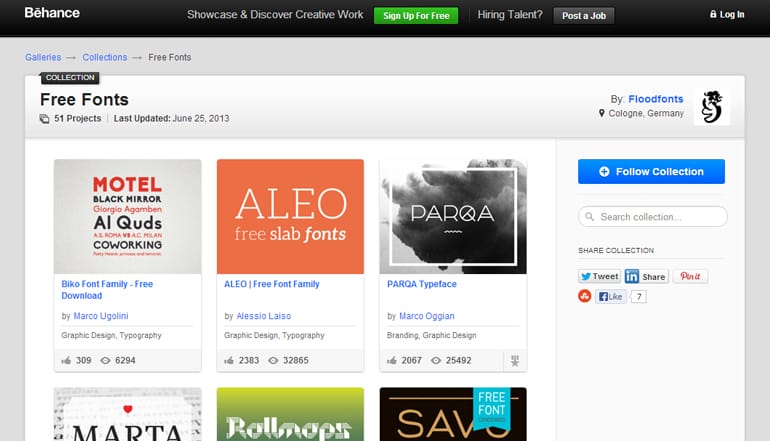
Task: Click the red StumbleUpon share icon
Action: click(585, 296)
